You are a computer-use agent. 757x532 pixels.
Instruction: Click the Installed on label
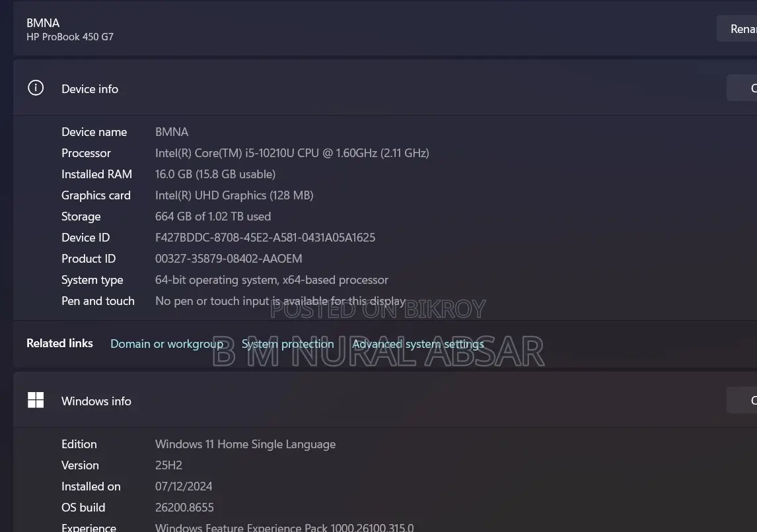[x=90, y=486]
